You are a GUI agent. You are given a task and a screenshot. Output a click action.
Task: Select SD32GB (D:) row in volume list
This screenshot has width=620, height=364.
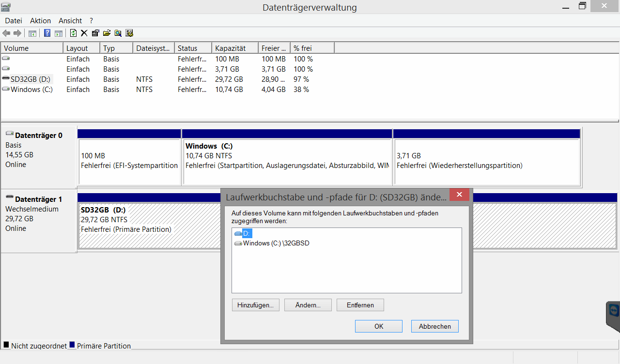pyautogui.click(x=30, y=79)
